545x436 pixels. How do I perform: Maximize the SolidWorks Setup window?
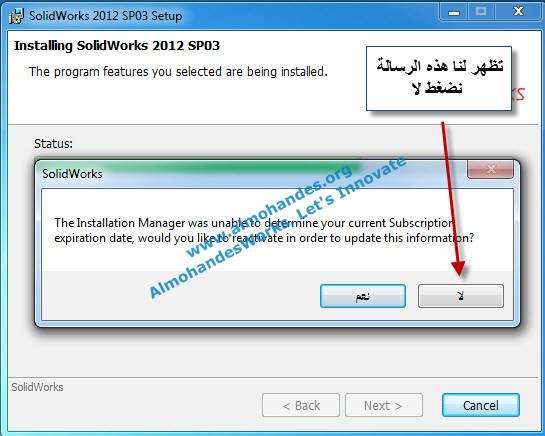(481, 12)
